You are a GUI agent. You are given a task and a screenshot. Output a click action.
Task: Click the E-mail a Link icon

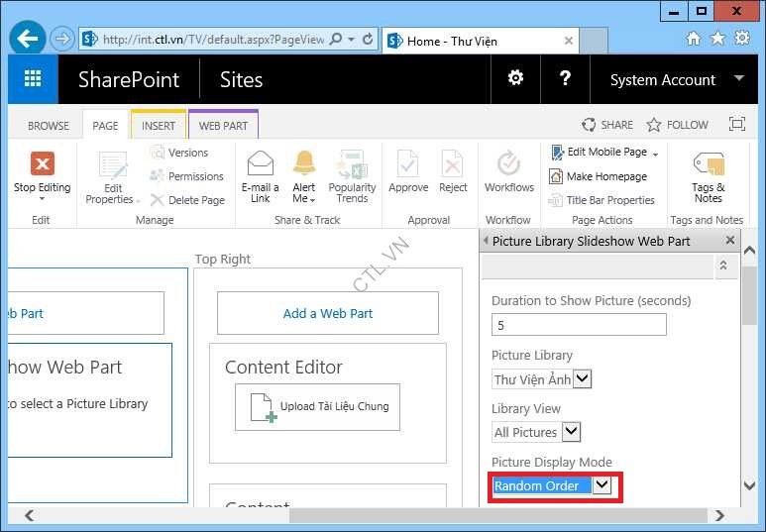tap(260, 164)
